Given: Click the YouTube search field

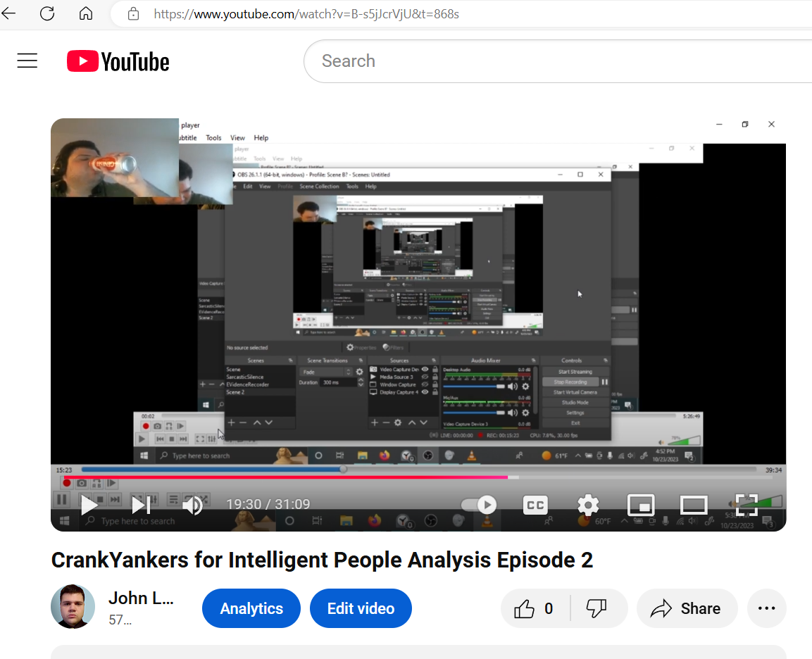Looking at the screenshot, I should coord(558,61).
